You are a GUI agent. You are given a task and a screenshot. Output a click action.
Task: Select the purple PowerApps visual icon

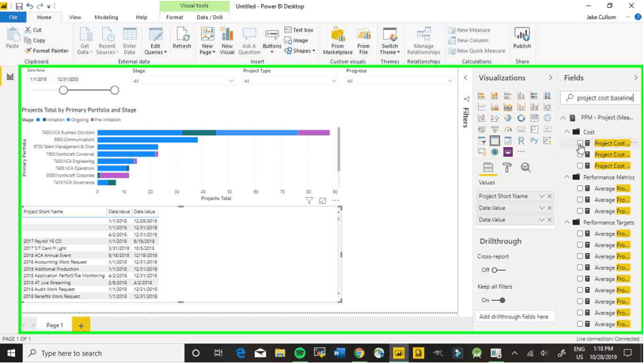click(508, 152)
